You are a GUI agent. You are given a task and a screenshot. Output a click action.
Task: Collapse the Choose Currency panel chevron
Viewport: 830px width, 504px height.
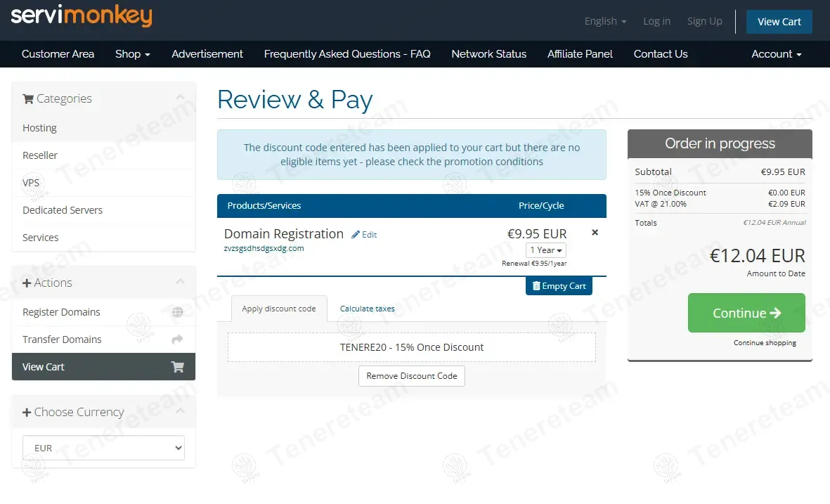pyautogui.click(x=180, y=412)
